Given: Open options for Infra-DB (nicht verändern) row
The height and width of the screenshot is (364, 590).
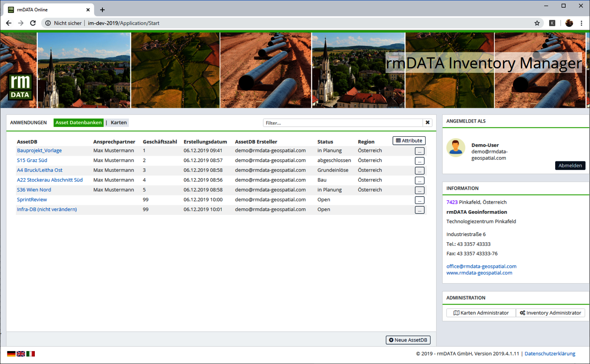Looking at the screenshot, I should 420,210.
